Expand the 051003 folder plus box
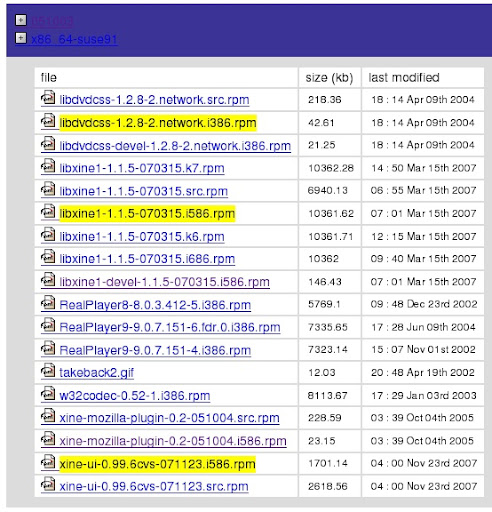492x512 pixels. [21, 20]
